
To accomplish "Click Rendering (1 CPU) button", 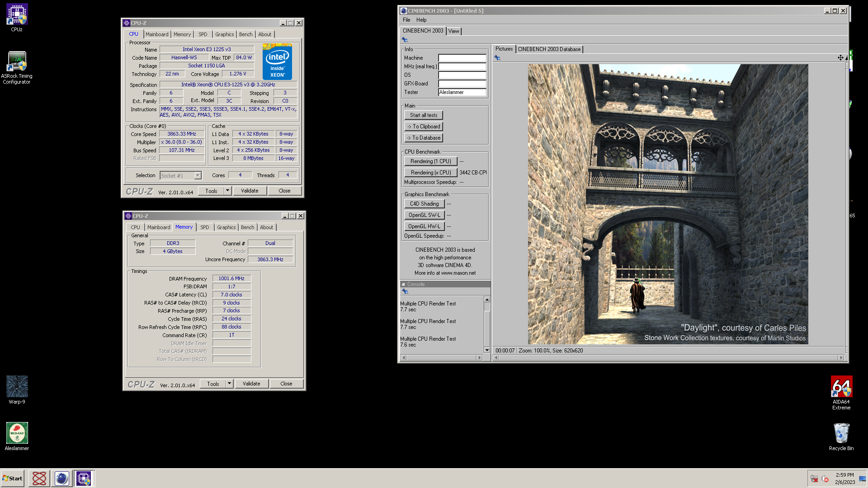I will (431, 161).
